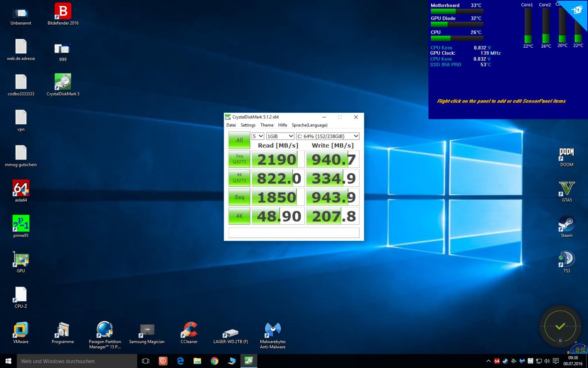
Task: Click the Steam tray icon
Action: pyautogui.click(x=505, y=361)
